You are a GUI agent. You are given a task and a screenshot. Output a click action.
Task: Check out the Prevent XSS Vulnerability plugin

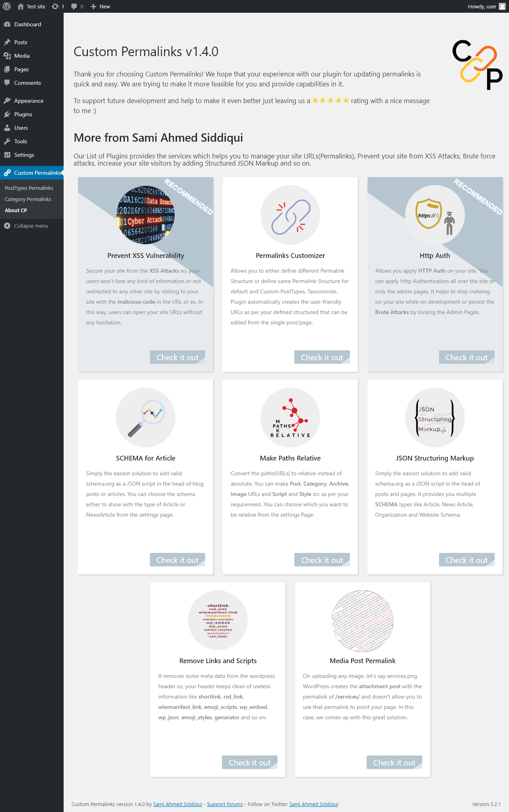click(177, 357)
